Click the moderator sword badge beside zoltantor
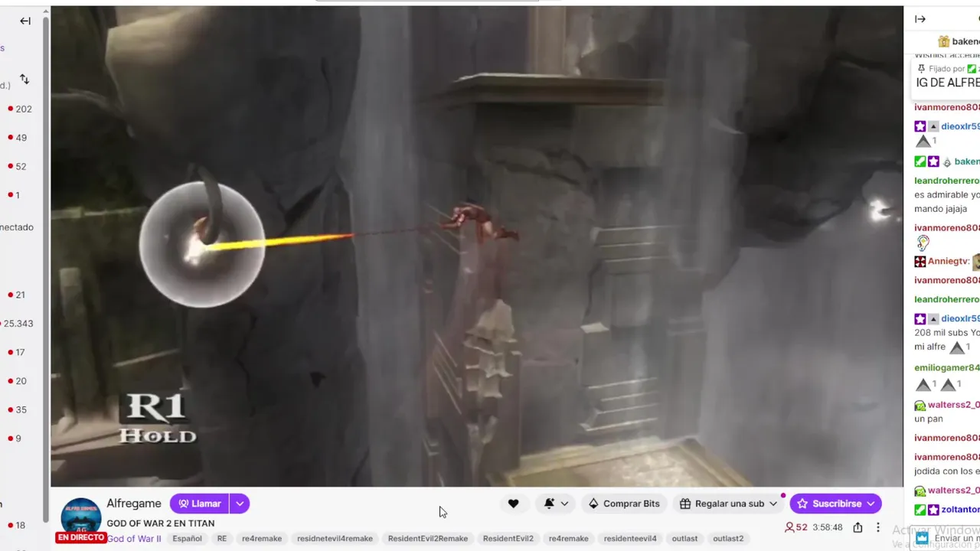 point(920,510)
